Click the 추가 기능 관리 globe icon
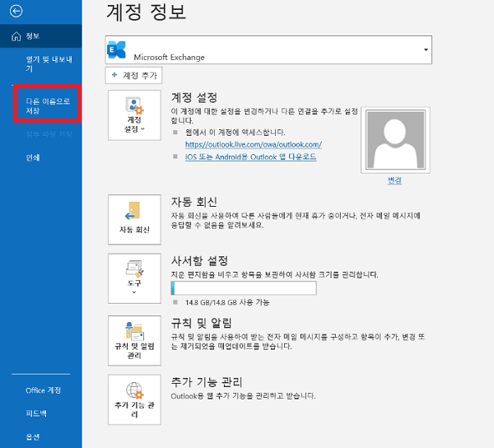Screen dimensions: 494x448 tap(135, 390)
